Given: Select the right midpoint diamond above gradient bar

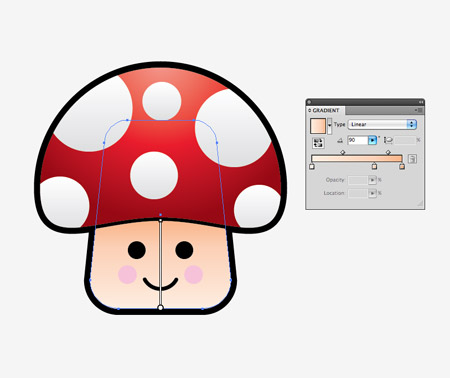Looking at the screenshot, I should [x=388, y=152].
